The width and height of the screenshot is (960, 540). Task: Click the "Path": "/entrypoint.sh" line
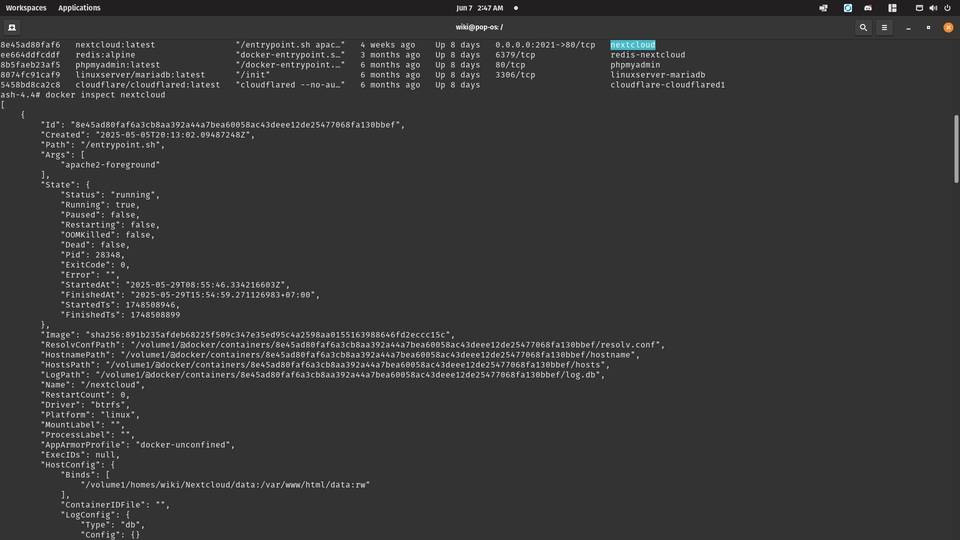[103, 144]
